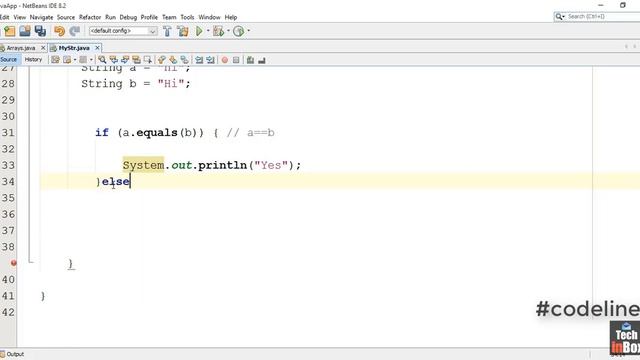Open the Window menu
Screen dimensions: 640x360
click(x=209, y=17)
